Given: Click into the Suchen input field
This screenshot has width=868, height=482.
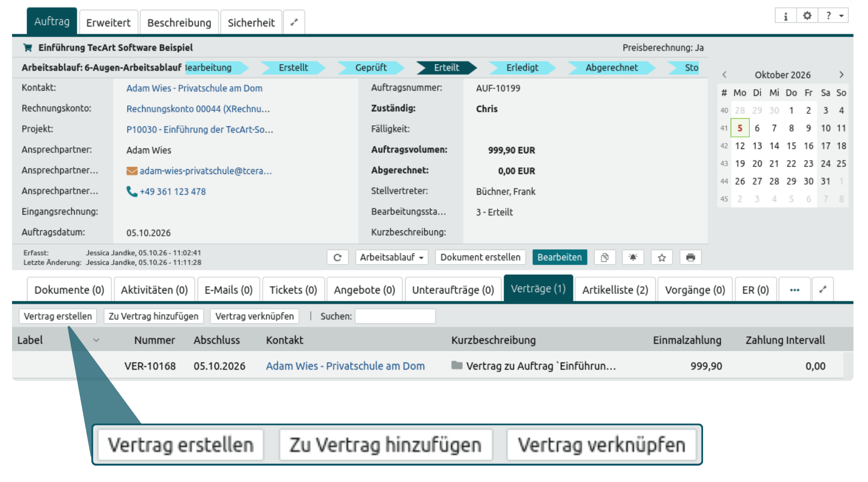Looking at the screenshot, I should [x=395, y=316].
